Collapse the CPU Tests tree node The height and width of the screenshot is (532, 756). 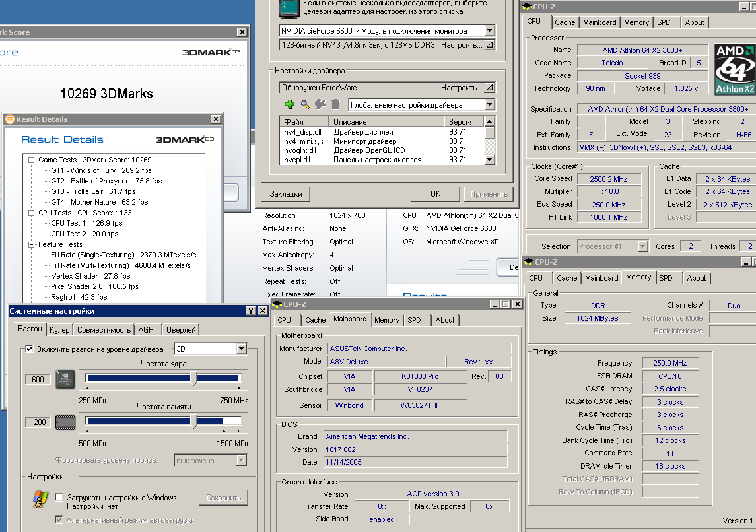tap(31, 213)
